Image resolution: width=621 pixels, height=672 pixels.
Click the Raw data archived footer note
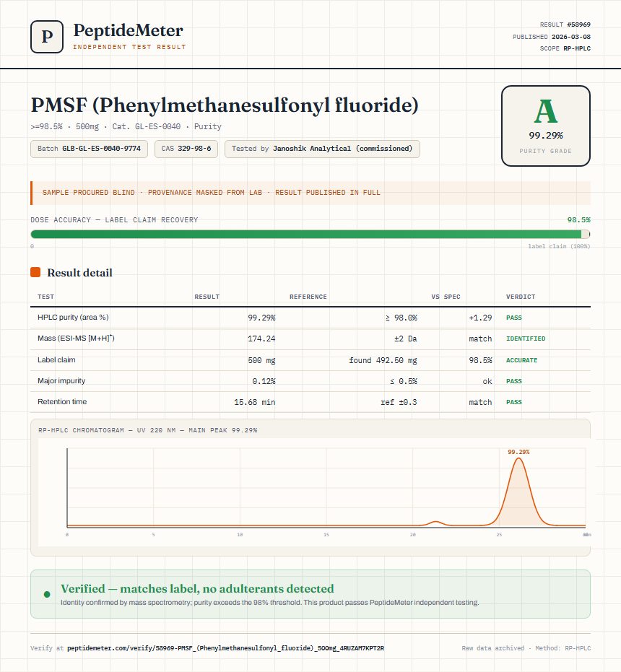click(x=526, y=648)
